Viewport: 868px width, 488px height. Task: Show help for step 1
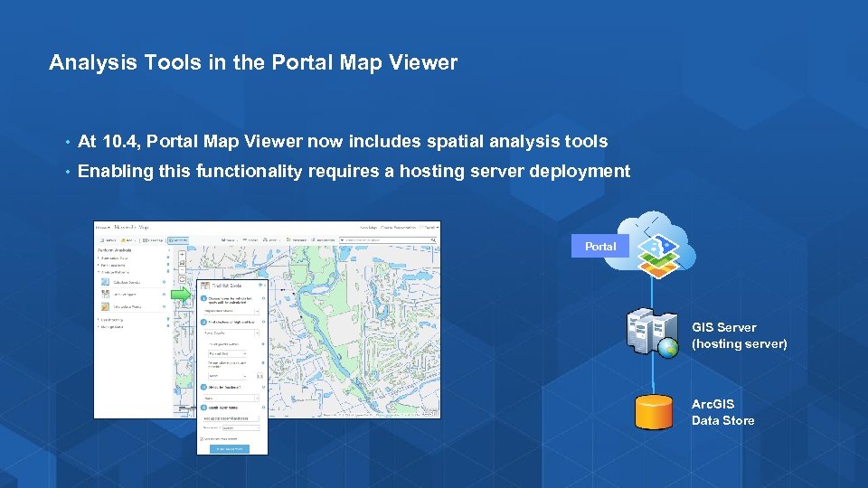[263, 298]
